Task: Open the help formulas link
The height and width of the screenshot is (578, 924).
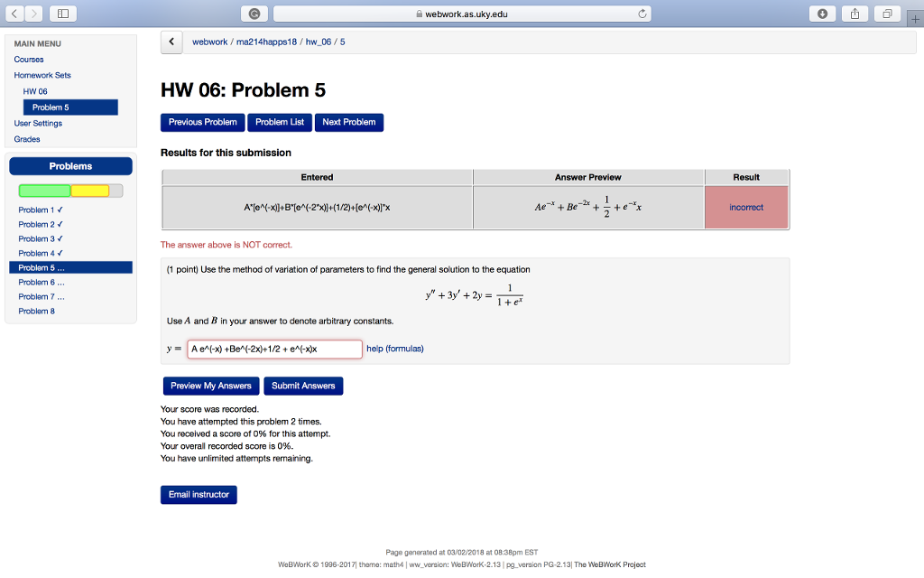Action: coord(394,348)
